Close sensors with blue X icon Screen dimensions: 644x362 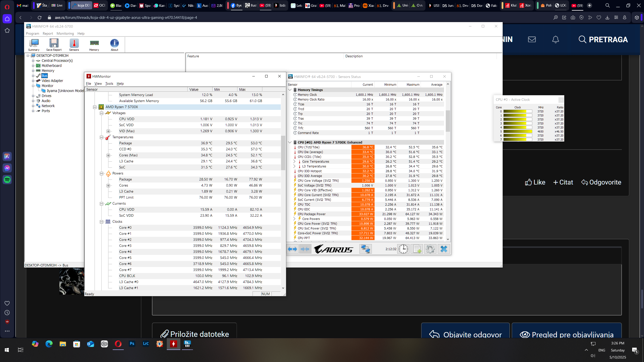tap(444, 249)
